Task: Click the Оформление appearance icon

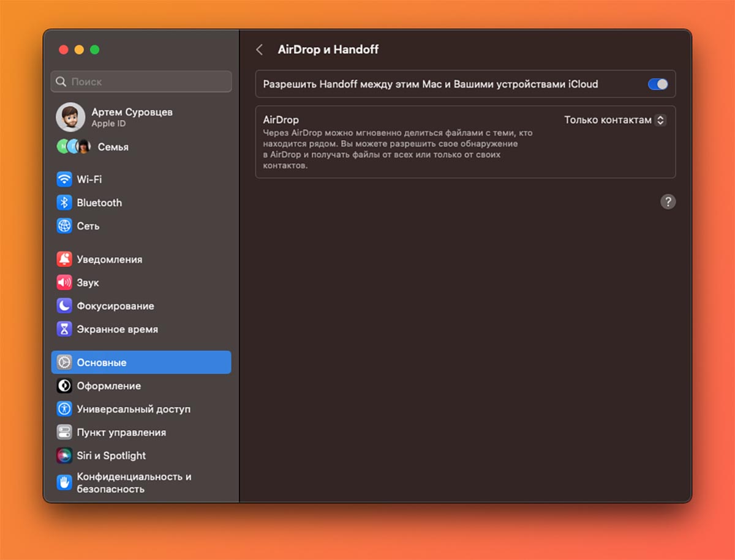Action: click(64, 386)
